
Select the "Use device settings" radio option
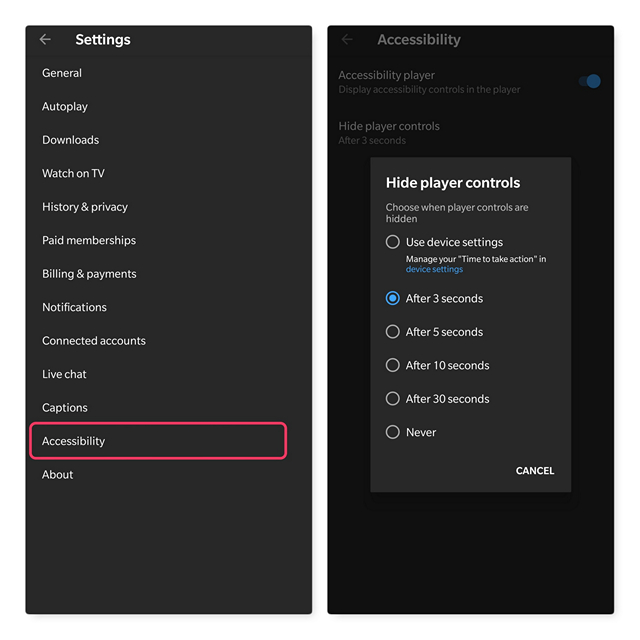393,242
